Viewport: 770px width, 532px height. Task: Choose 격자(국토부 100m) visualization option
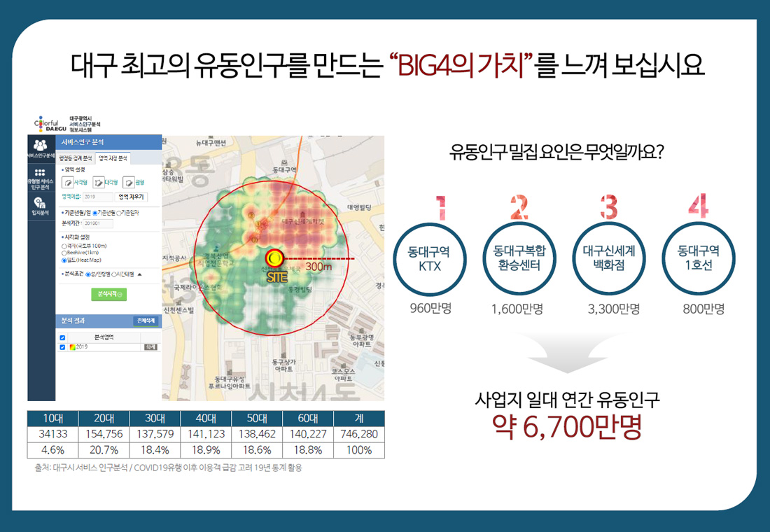tap(64, 246)
